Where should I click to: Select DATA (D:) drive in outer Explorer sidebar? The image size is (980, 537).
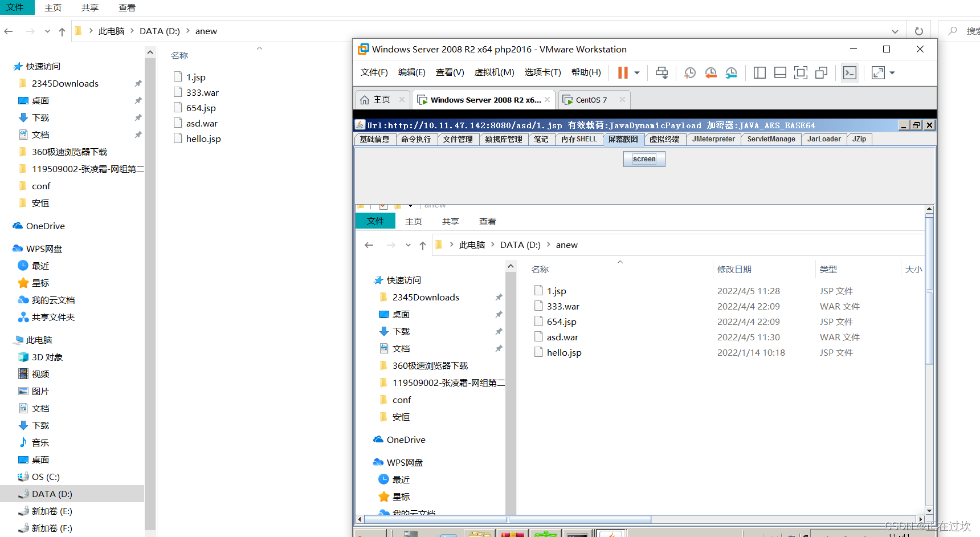[x=72, y=494]
